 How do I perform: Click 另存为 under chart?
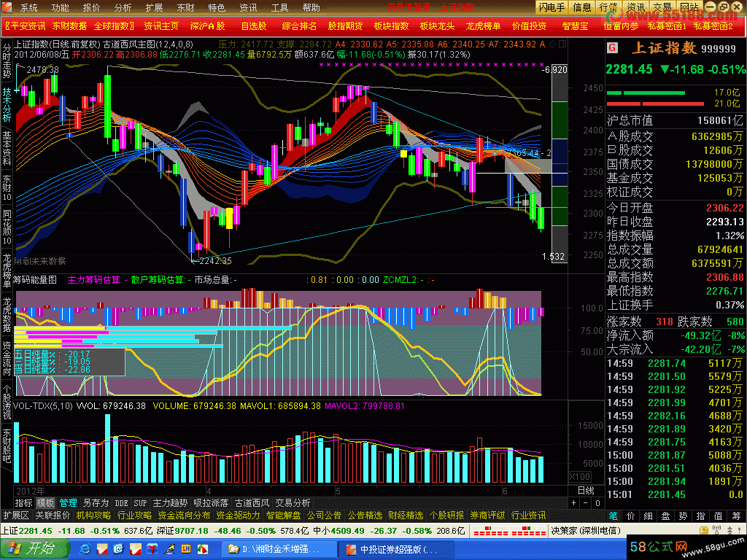[96, 503]
